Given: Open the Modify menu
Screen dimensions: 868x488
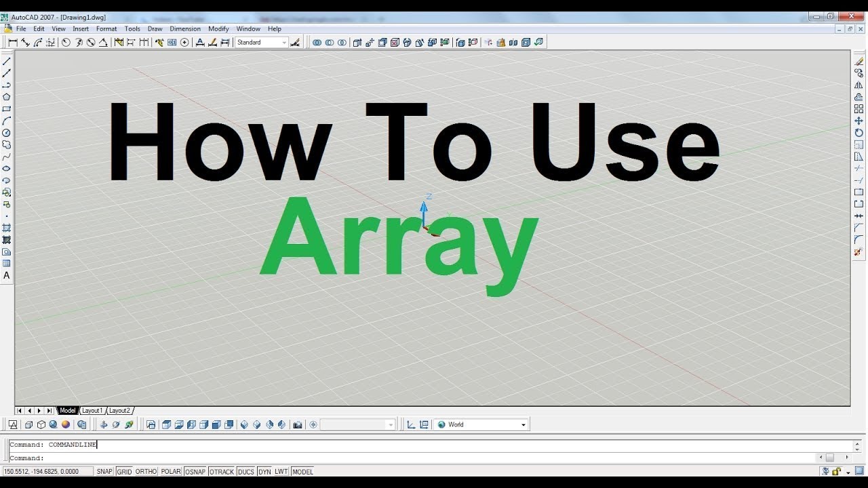Looking at the screenshot, I should (218, 28).
